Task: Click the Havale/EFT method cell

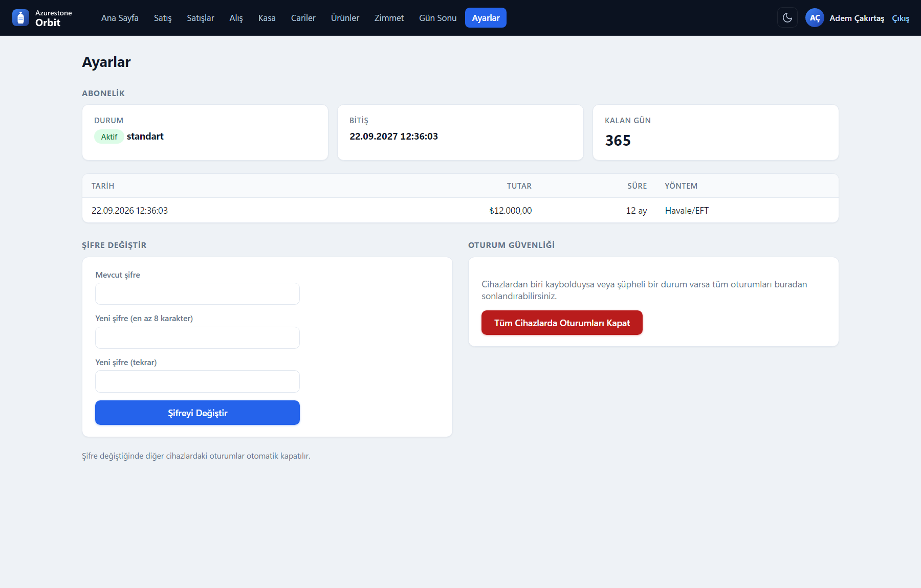Action: pos(687,211)
